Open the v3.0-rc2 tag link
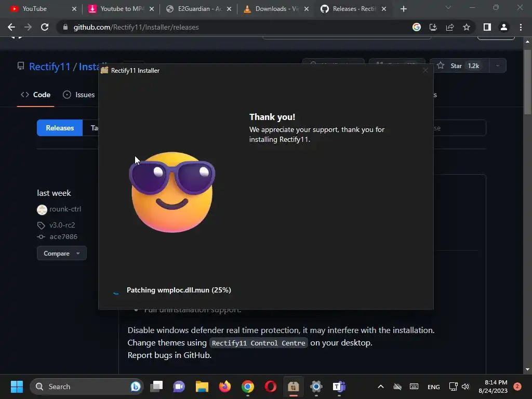 [x=62, y=225]
